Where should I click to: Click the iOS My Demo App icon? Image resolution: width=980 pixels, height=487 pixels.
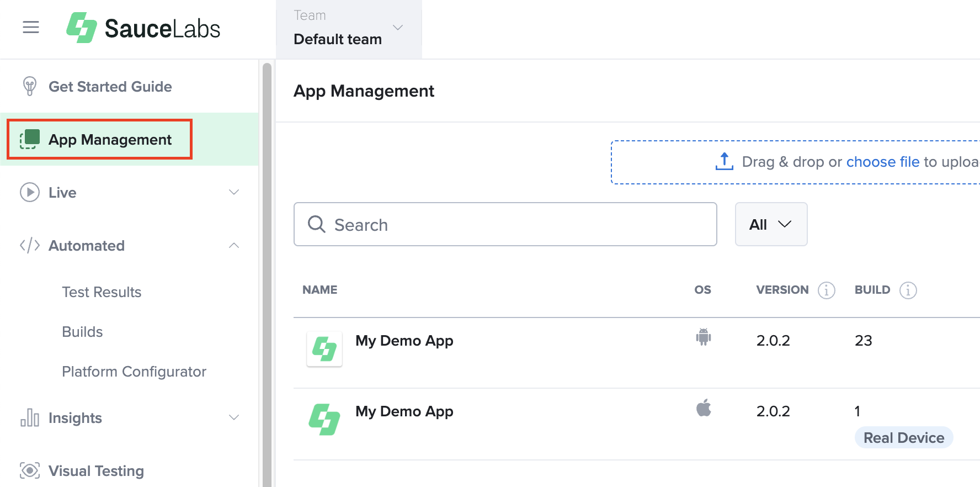(x=324, y=420)
